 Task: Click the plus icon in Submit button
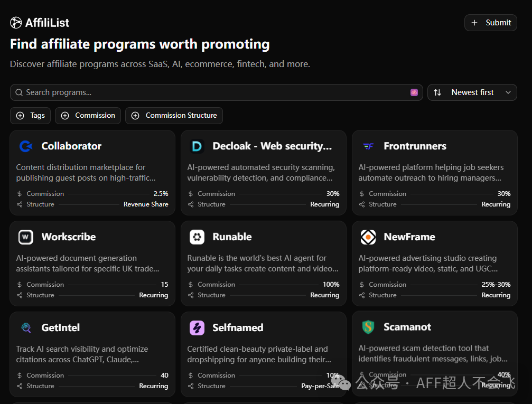point(474,23)
